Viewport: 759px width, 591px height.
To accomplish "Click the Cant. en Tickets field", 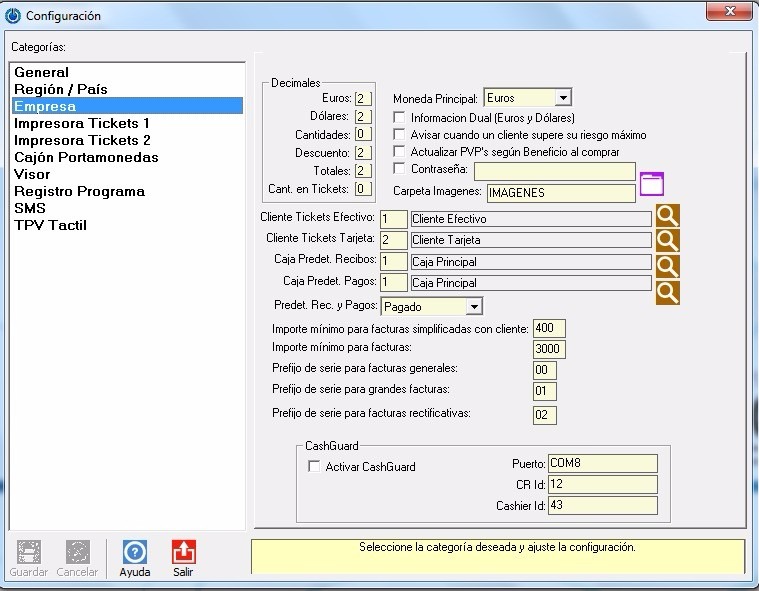I will [363, 188].
